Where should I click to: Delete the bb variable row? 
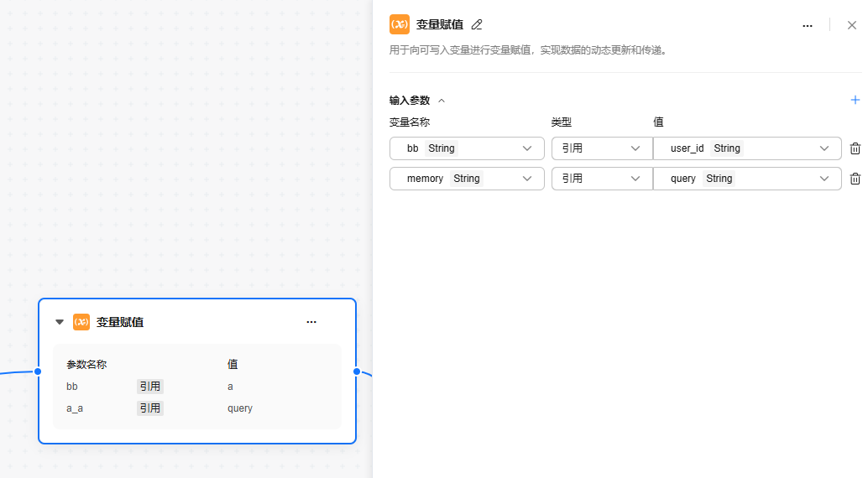coord(855,148)
